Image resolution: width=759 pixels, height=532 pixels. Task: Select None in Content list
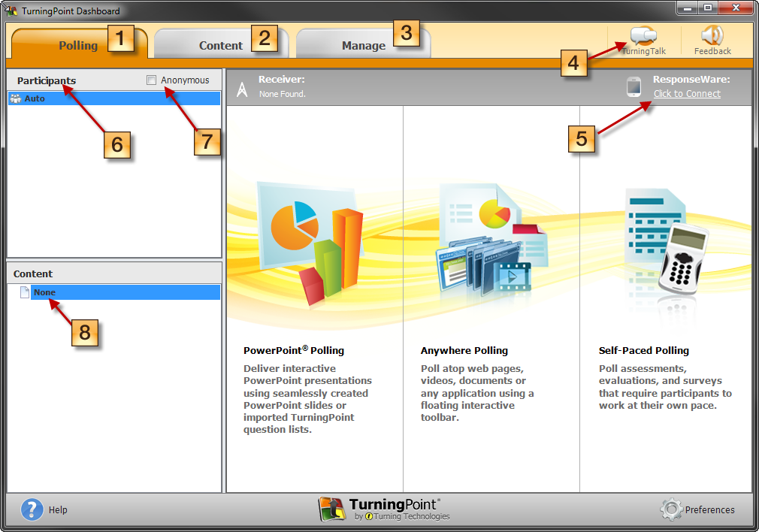click(125, 292)
